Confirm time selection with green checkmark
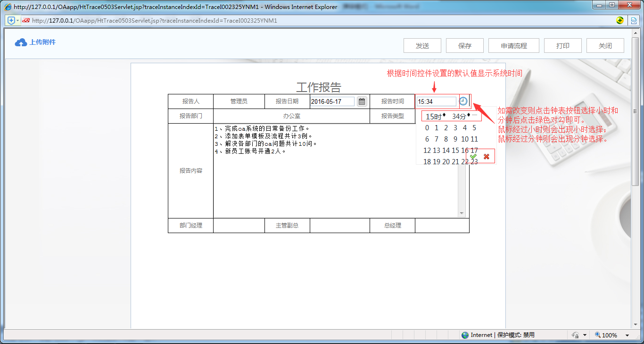644x344 pixels. [x=473, y=156]
